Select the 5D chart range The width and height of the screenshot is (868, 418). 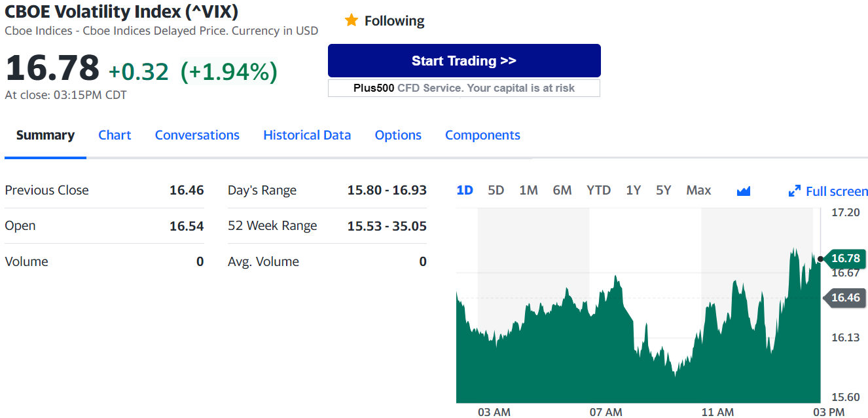click(496, 191)
